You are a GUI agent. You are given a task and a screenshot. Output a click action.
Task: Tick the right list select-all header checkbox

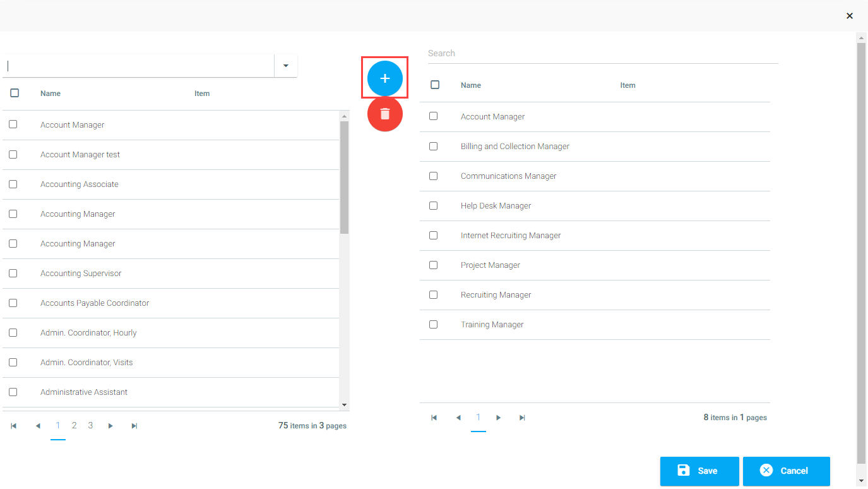point(435,85)
